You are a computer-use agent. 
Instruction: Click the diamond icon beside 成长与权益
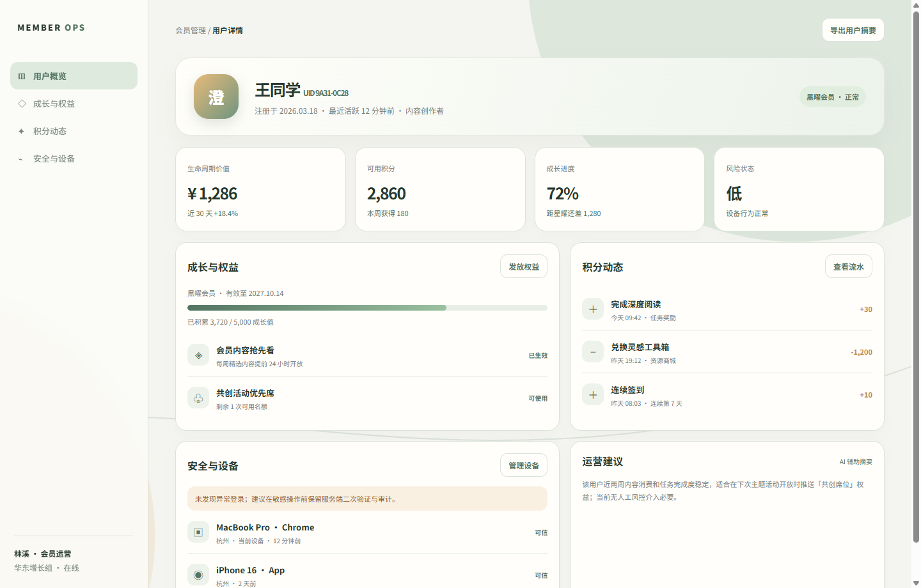pos(22,104)
